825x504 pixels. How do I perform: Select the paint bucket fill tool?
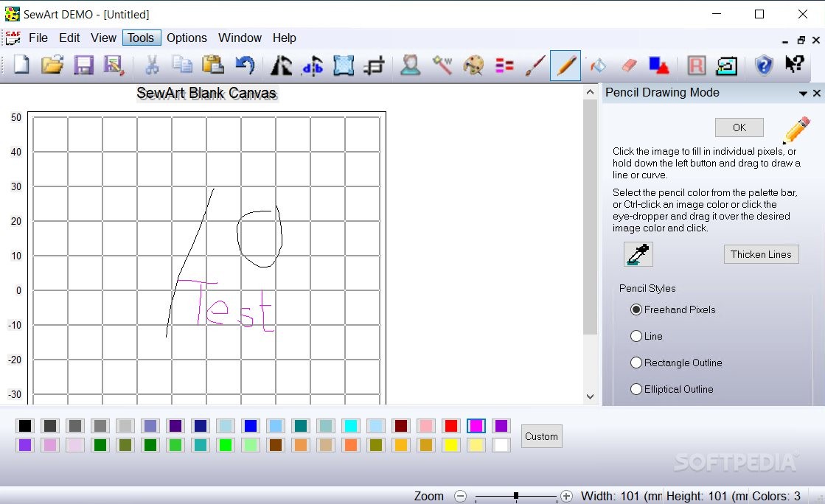click(x=598, y=66)
